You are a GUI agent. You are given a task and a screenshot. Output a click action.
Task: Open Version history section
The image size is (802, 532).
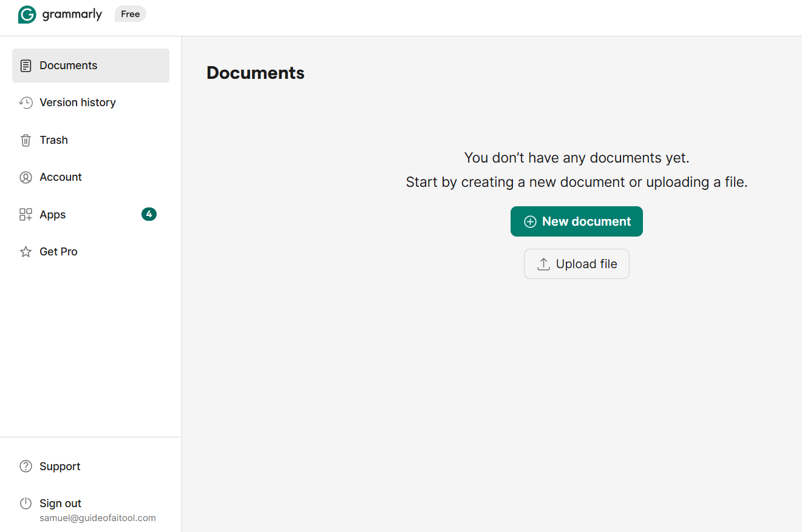click(x=90, y=103)
